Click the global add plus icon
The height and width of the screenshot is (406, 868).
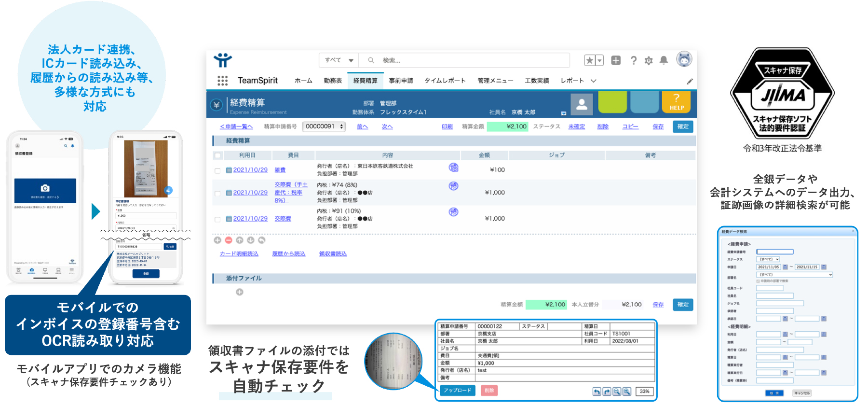coord(616,60)
